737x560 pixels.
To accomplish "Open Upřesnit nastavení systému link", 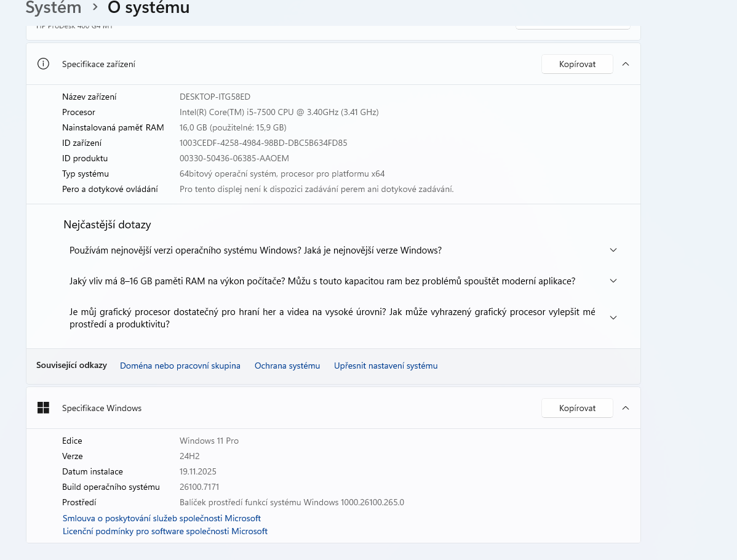I will click(x=386, y=366).
